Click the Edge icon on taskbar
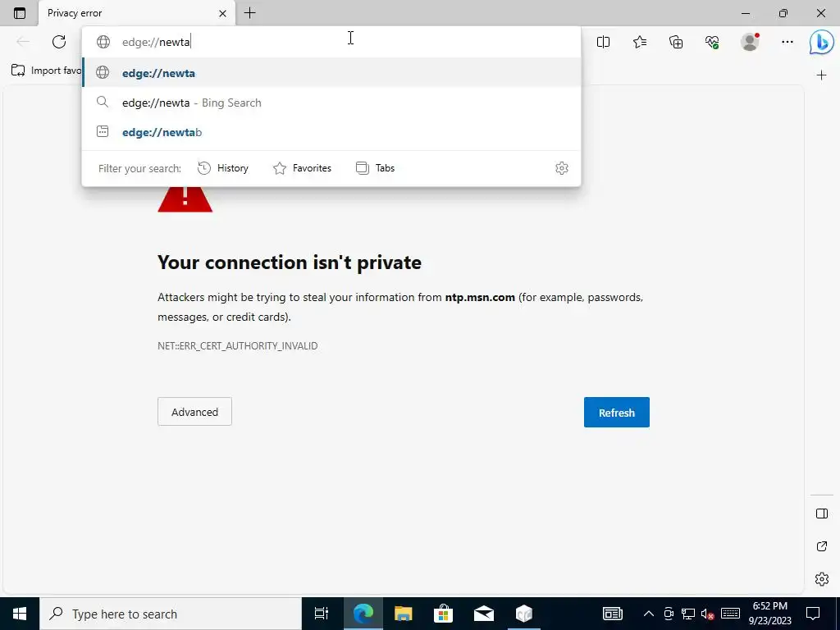The width and height of the screenshot is (840, 630). (363, 614)
